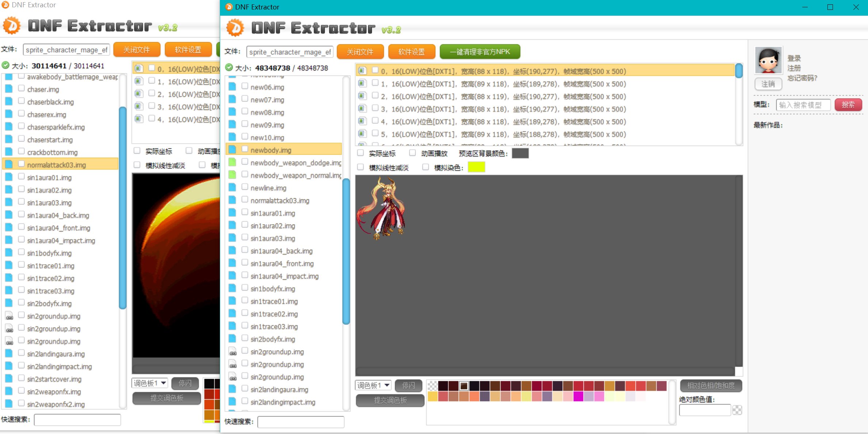The height and width of the screenshot is (434, 868).
Task: Click the file path field in front window
Action: click(x=290, y=52)
